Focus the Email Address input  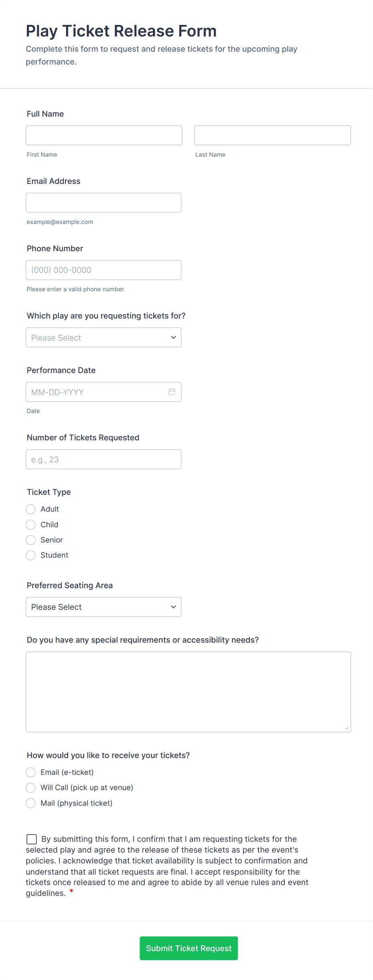coord(103,203)
